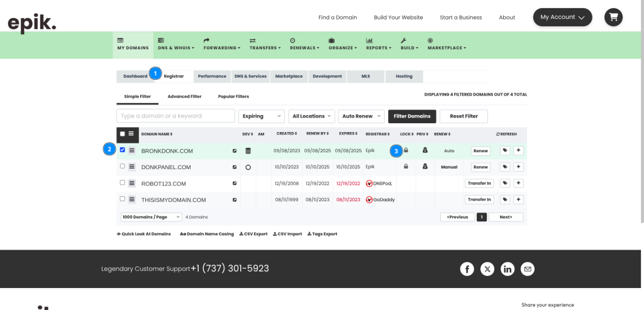The width and height of the screenshot is (644, 310).
Task: Click the X (Twitter) icon in footer
Action: pyautogui.click(x=487, y=269)
